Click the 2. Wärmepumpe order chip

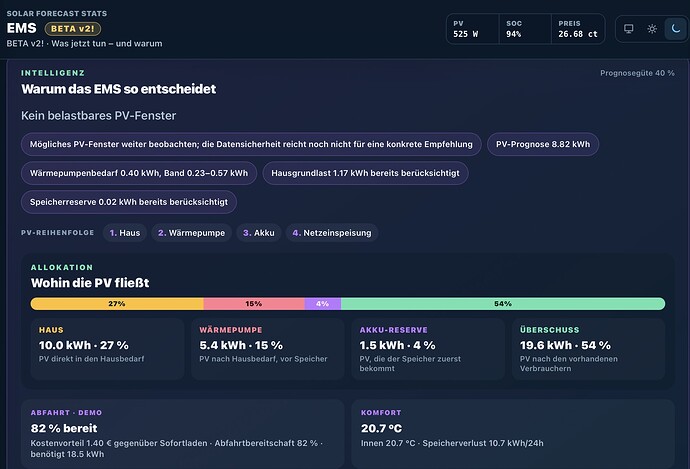point(191,233)
